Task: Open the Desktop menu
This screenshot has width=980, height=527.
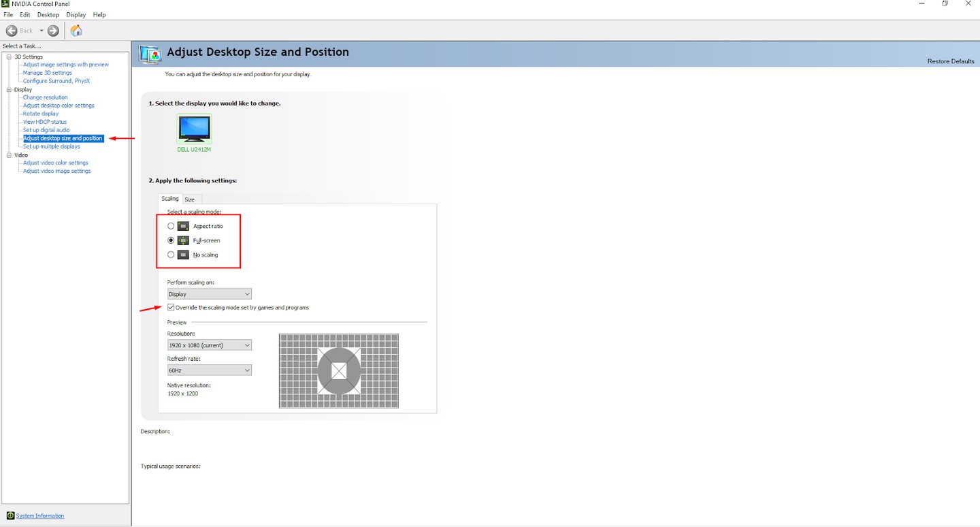Action: click(x=48, y=14)
